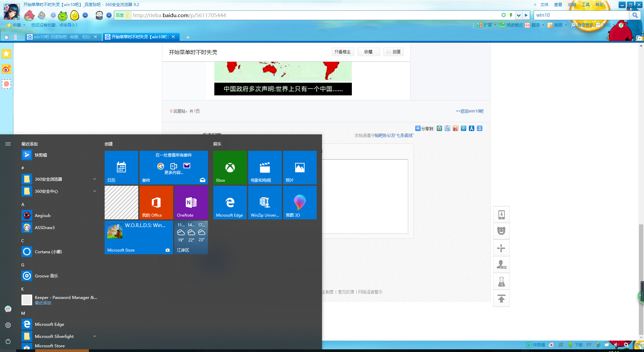Click the plus icon in floating sidebar
The width and height of the screenshot is (644, 352).
click(501, 248)
